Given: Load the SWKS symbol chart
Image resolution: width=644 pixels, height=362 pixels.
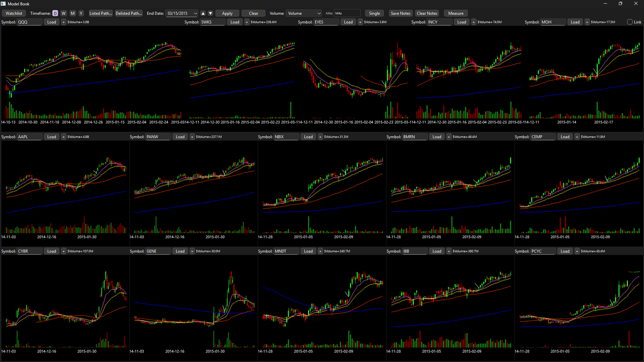Looking at the screenshot, I should click(235, 22).
